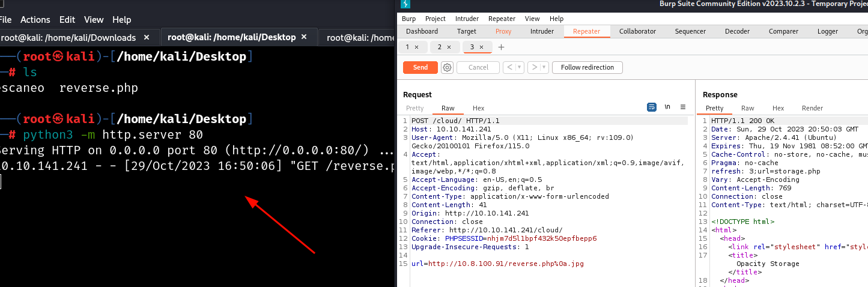Switch to the Proxy tab

(x=503, y=31)
